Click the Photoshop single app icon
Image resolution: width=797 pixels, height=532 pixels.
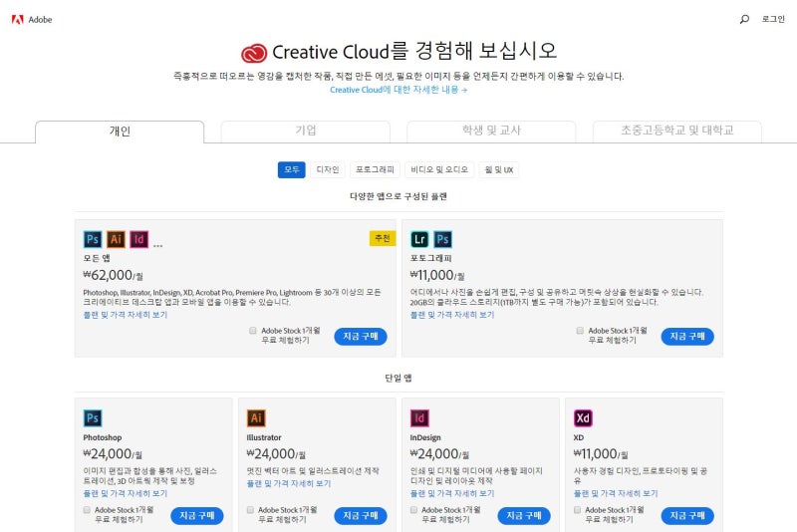point(93,418)
